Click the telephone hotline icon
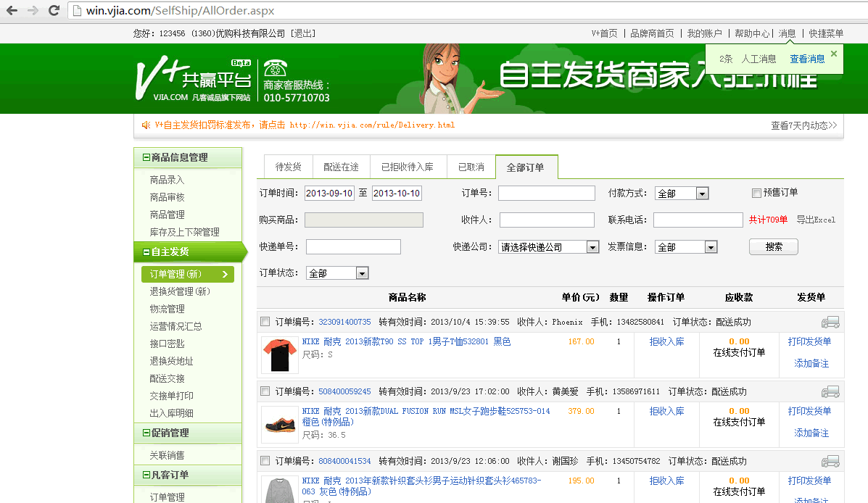 [x=275, y=68]
